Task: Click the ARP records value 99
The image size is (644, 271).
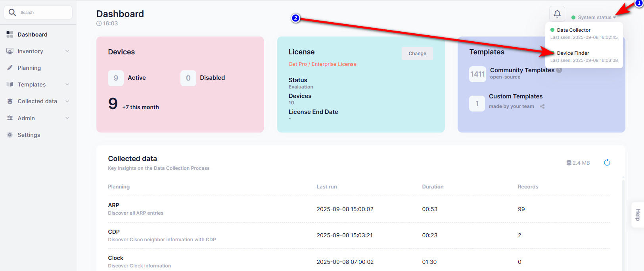Action: click(521, 209)
